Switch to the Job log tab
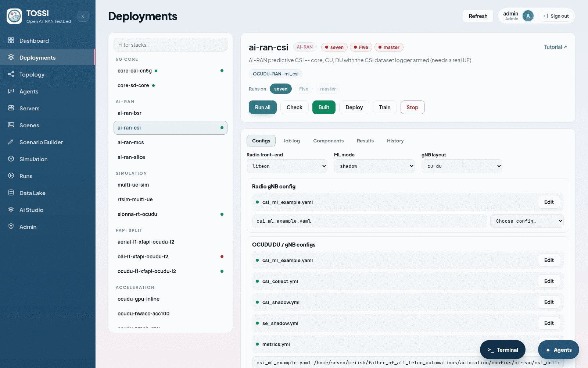 point(291,141)
